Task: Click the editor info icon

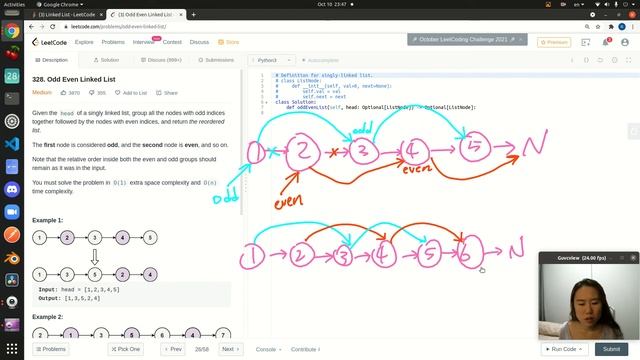Action: point(572,60)
